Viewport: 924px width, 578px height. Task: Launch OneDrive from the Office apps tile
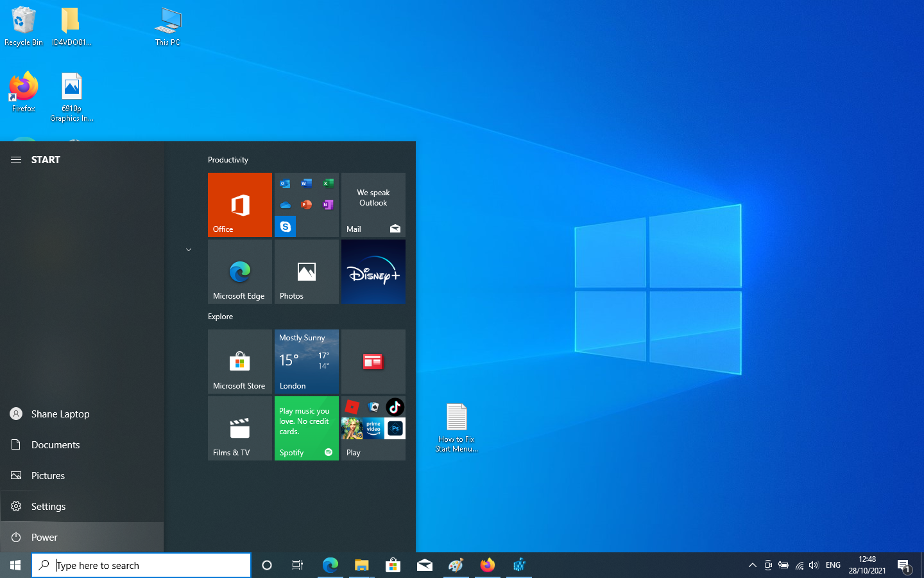tap(285, 205)
